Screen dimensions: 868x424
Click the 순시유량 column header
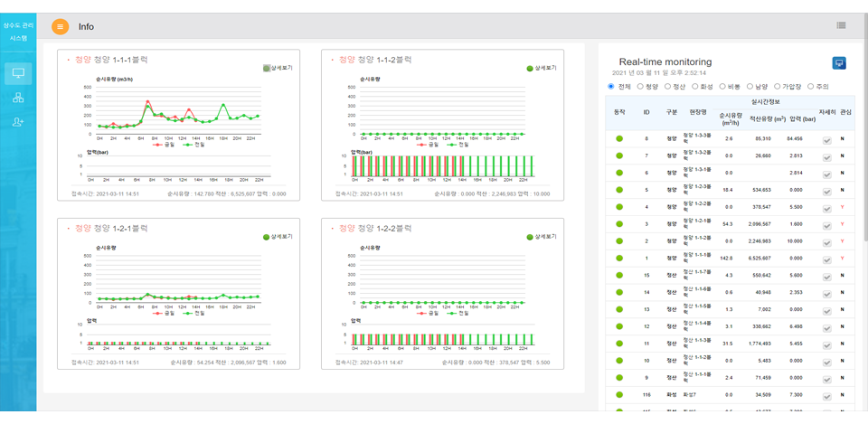coord(729,118)
